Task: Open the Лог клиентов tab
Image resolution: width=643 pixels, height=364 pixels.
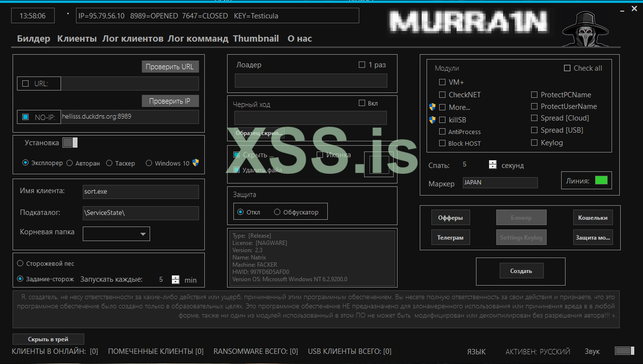Action: 133,39
